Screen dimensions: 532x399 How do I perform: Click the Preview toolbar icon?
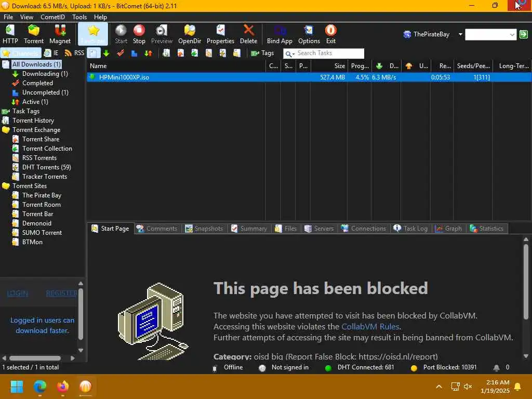162,34
